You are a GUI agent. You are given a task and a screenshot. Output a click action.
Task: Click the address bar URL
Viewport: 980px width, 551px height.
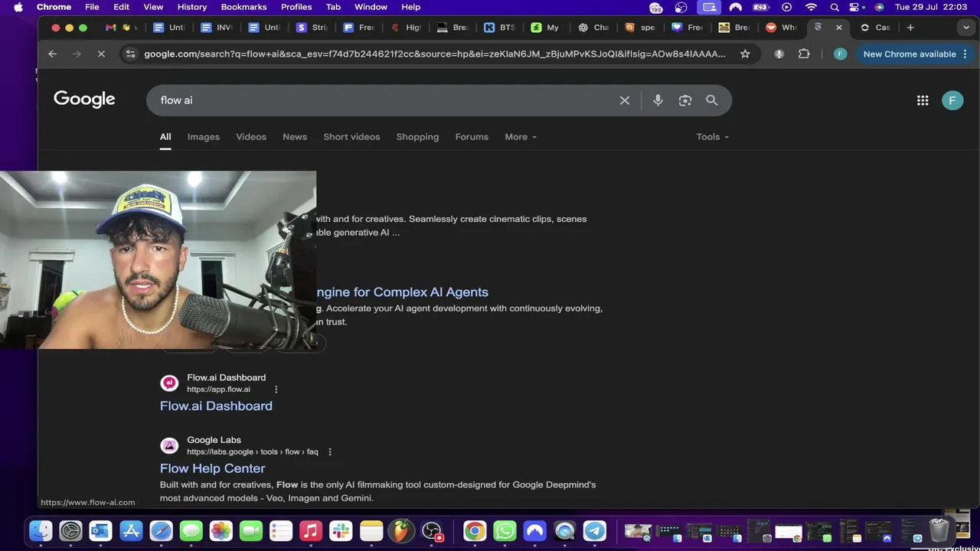tap(435, 54)
